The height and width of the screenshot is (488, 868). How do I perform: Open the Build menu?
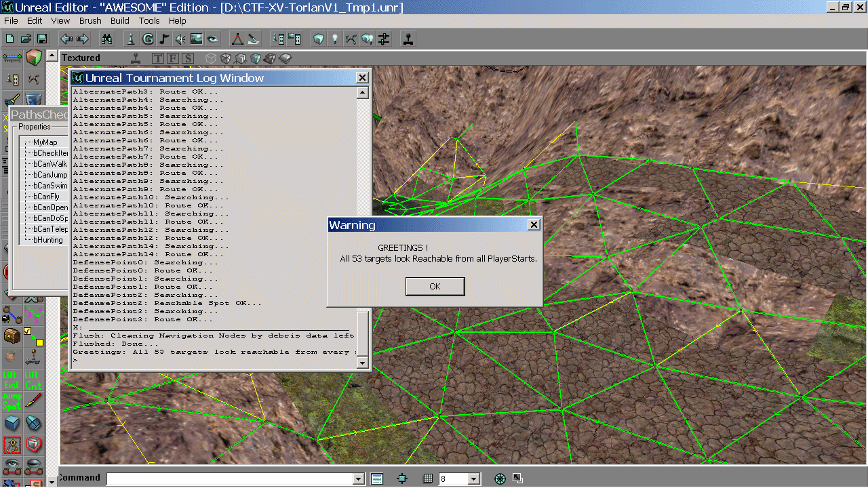(120, 21)
